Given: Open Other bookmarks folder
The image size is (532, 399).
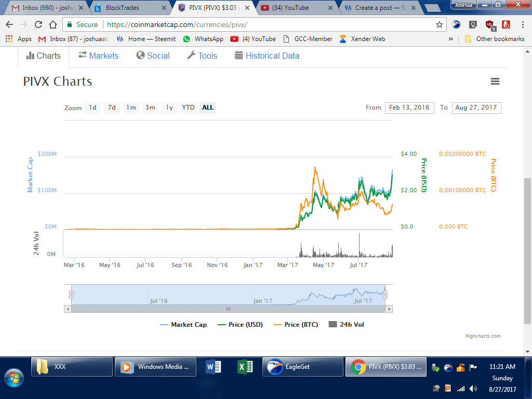Looking at the screenshot, I should click(x=495, y=39).
